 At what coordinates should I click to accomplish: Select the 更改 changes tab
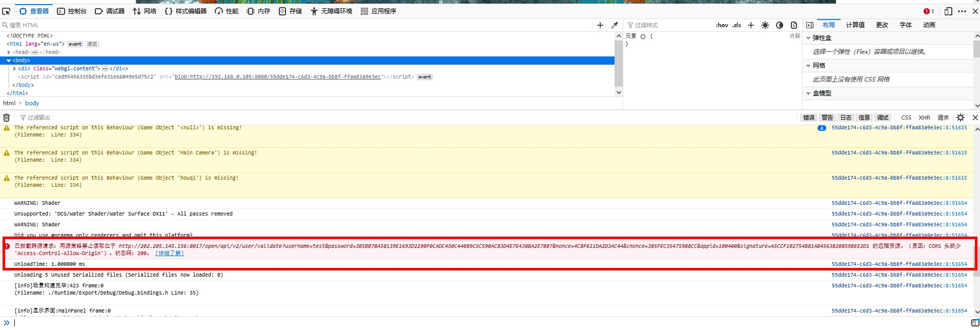(x=882, y=25)
